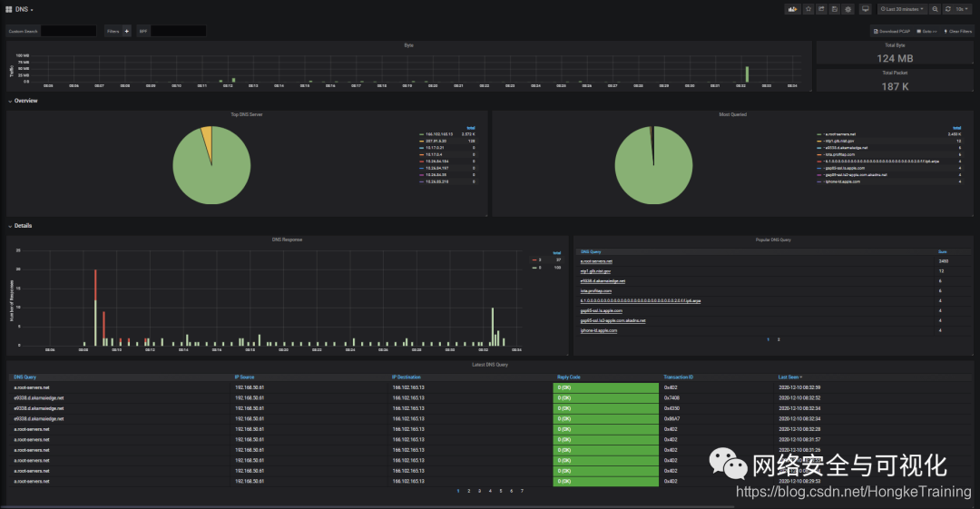Click the Download PCAP link

(892, 31)
